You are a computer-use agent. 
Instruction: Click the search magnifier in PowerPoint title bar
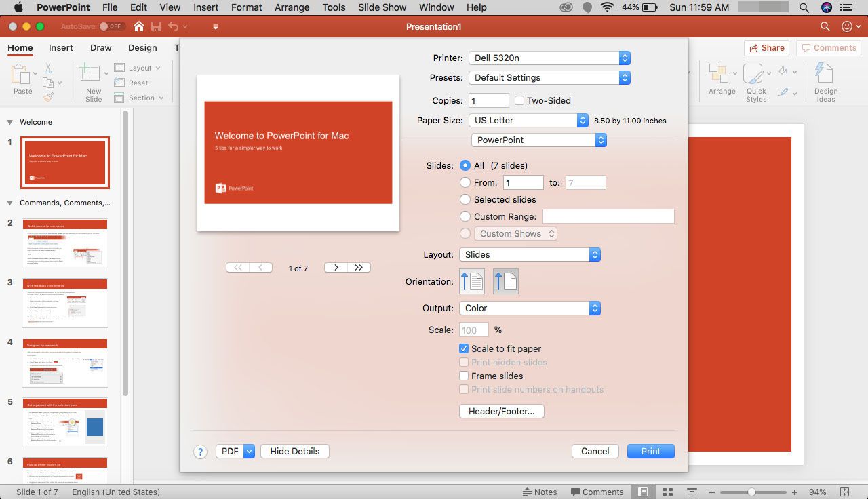pos(825,26)
